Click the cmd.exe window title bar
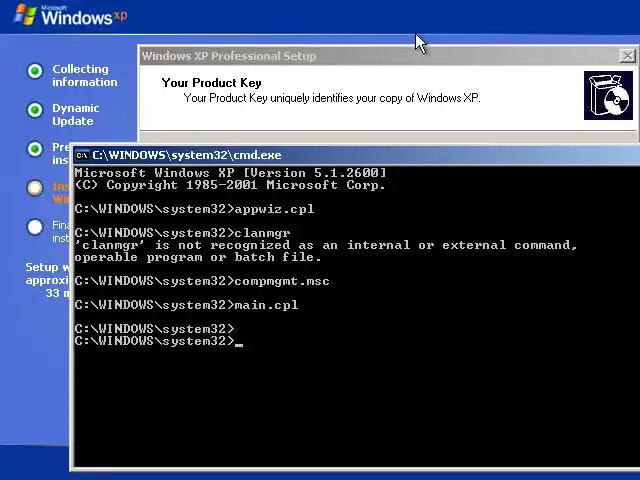 pos(357,155)
